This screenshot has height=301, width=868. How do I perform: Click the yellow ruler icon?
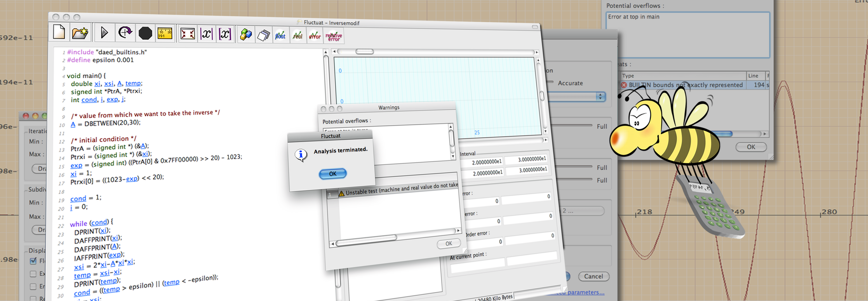(x=165, y=33)
